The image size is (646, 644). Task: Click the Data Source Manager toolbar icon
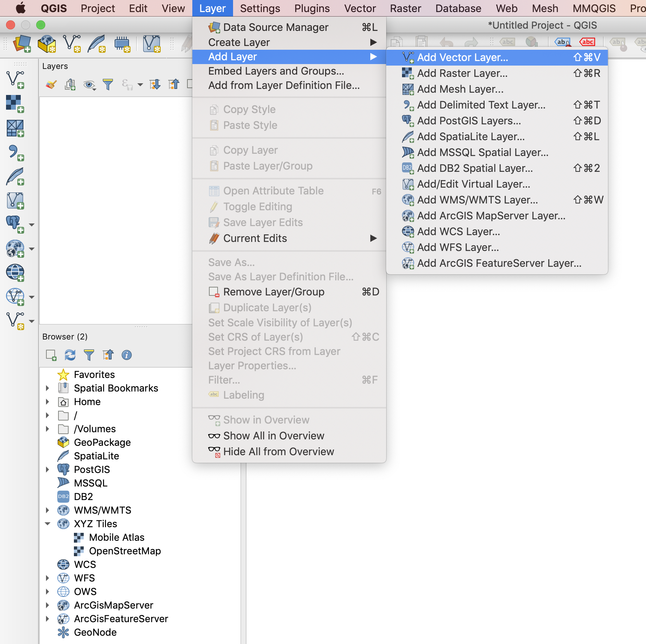22,44
